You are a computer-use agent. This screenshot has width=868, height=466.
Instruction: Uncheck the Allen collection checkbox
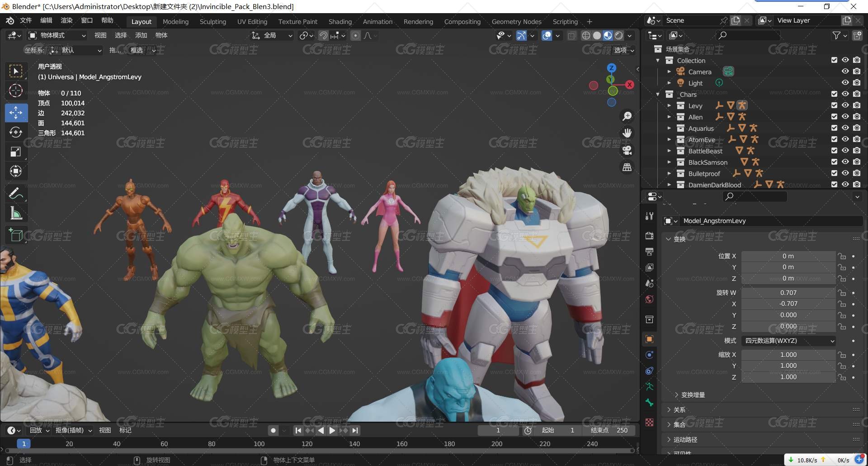(x=834, y=117)
